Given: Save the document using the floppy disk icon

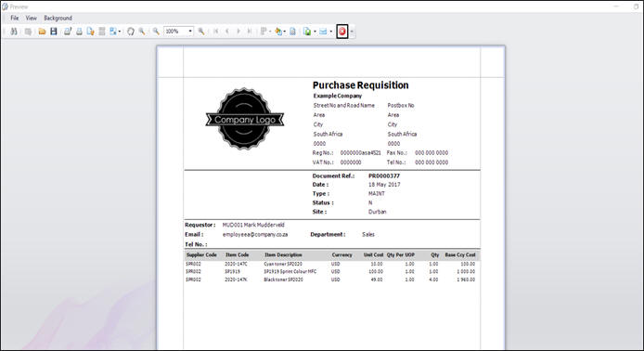Looking at the screenshot, I should pyautogui.click(x=54, y=32).
